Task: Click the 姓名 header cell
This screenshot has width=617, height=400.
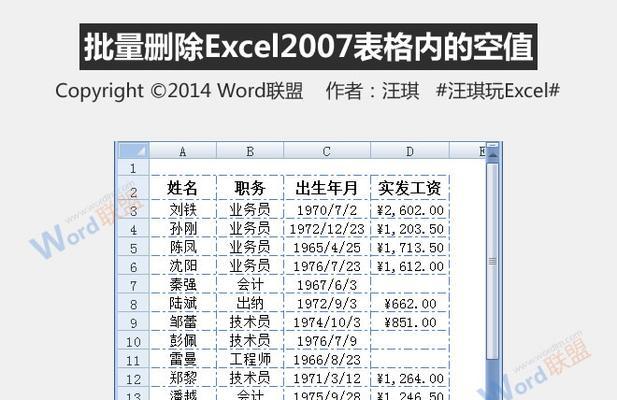Action: 183,188
